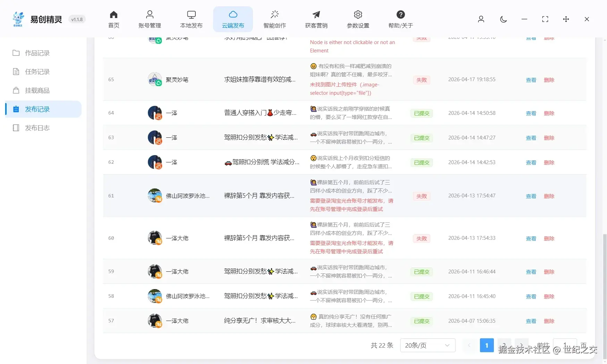This screenshot has width=607, height=364.
Task: Switch to the 本地发布 tab
Action: pos(191,19)
